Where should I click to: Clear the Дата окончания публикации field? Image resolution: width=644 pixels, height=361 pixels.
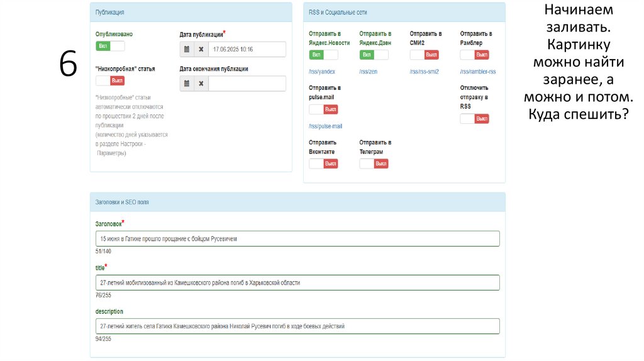pos(201,84)
